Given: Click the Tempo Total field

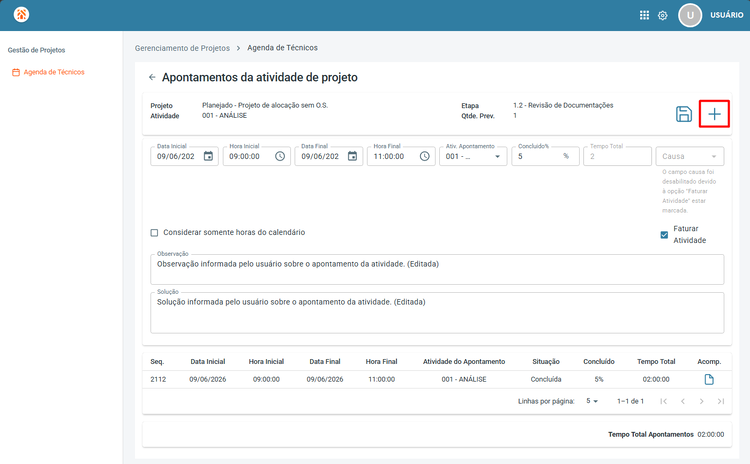Looking at the screenshot, I should click(617, 156).
